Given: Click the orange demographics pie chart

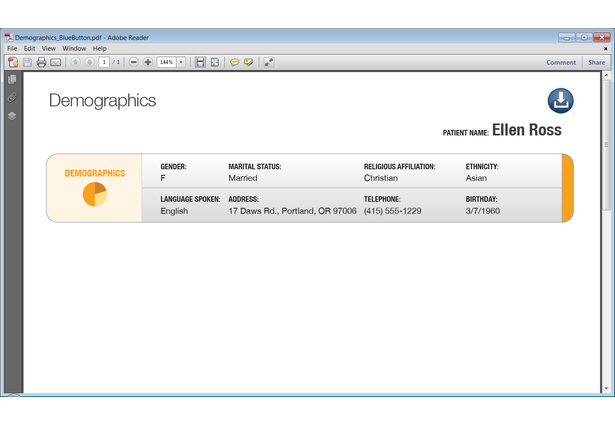Looking at the screenshot, I should tap(95, 194).
